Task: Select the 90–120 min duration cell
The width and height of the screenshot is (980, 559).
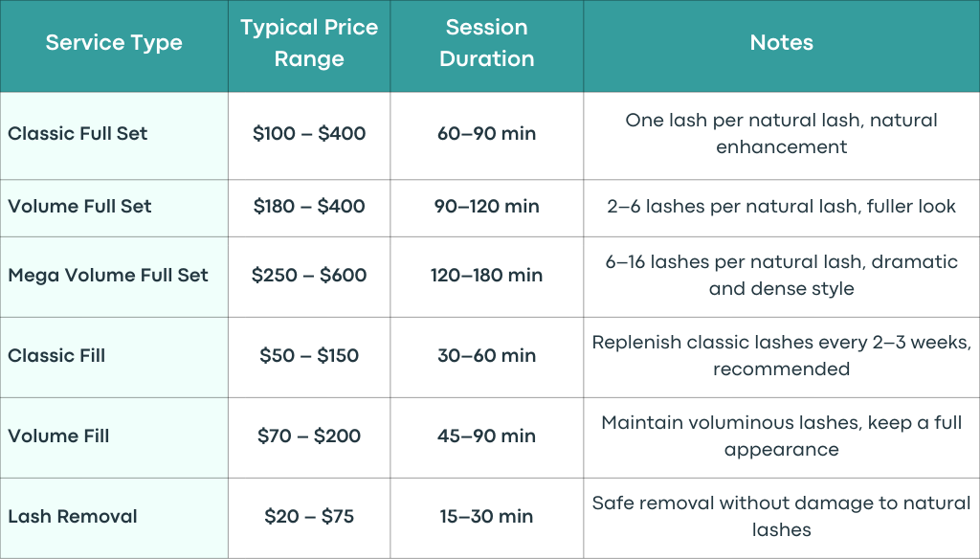Action: [486, 207]
